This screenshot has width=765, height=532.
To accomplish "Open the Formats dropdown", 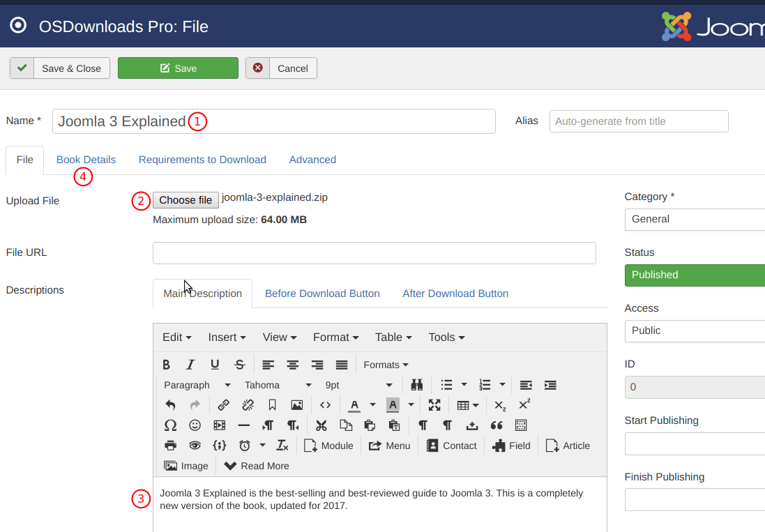I will click(386, 365).
